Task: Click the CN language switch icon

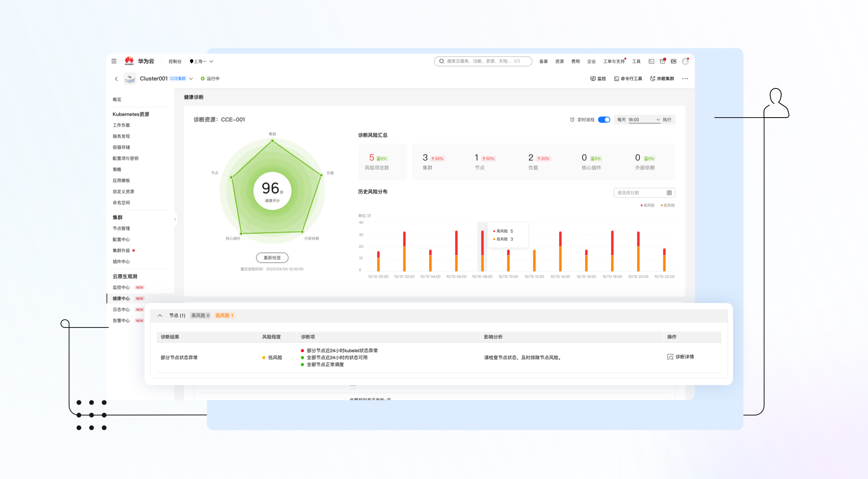Action: tap(673, 61)
